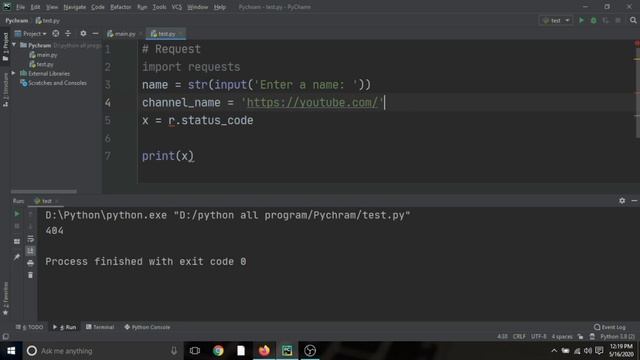This screenshot has height=360, width=640.
Task: Open Firefox from the taskbar
Action: (264, 351)
